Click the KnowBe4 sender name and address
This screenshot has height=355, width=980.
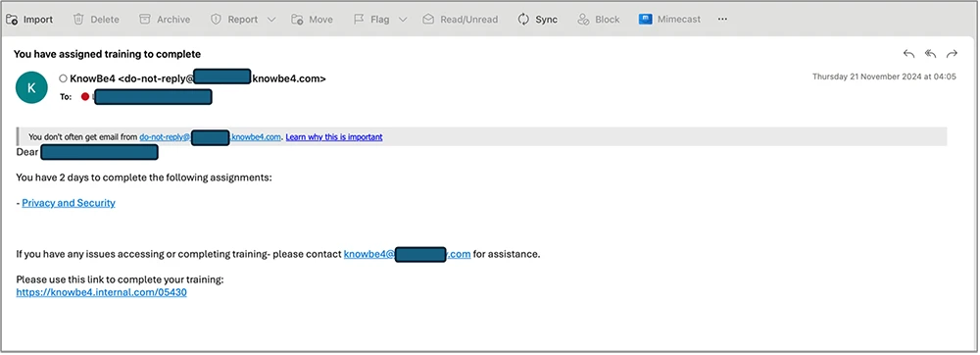(x=198, y=78)
